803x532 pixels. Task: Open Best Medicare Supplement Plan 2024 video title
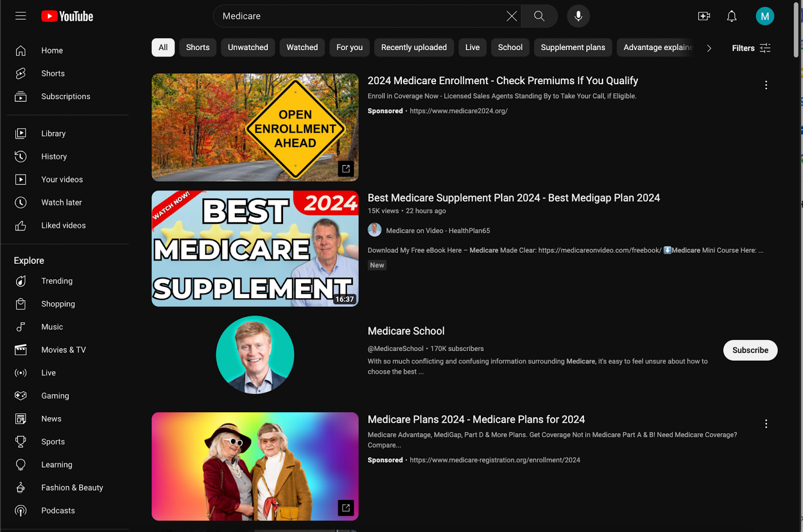[514, 198]
